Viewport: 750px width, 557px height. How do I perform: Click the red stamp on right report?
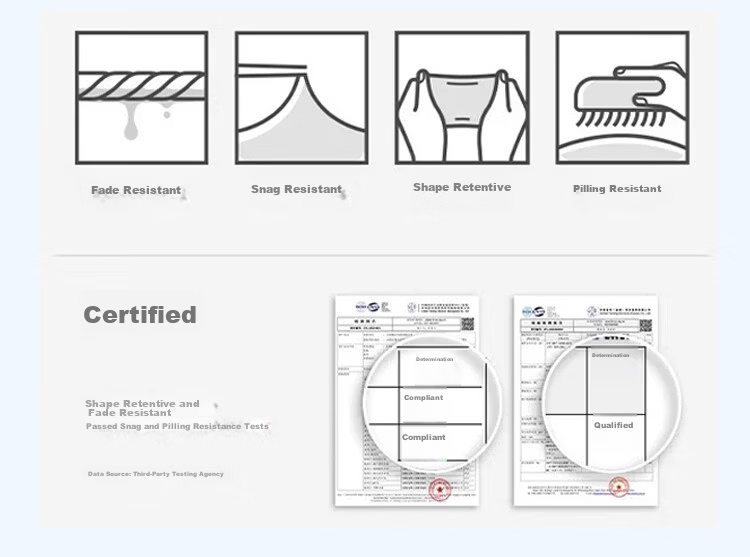click(x=618, y=487)
